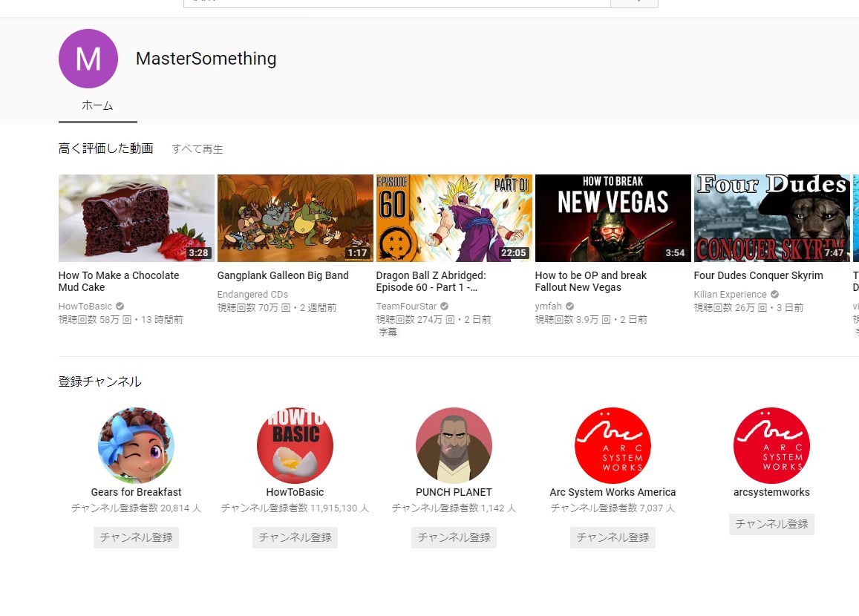
Task: Click 視聴回数 274万 回 view count text
Action: (416, 319)
